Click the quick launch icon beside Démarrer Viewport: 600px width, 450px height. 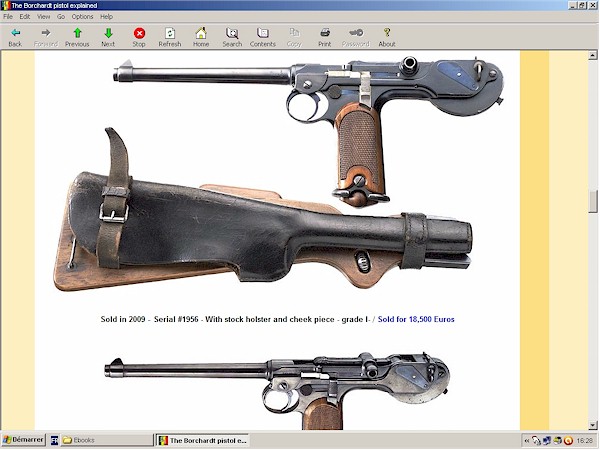54,440
